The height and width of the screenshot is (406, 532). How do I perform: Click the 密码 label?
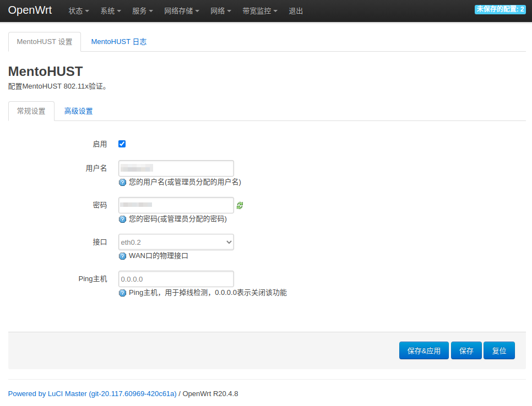tap(100, 205)
